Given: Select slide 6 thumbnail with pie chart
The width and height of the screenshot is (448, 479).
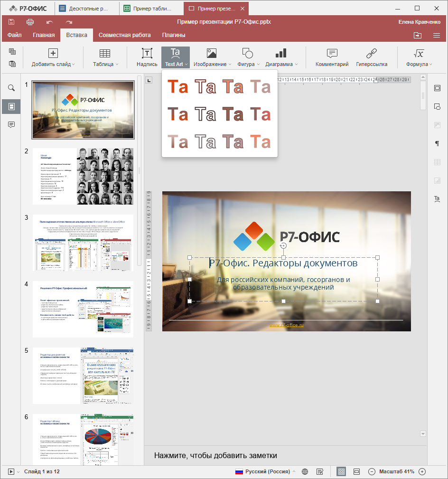Looking at the screenshot, I should click(83, 440).
